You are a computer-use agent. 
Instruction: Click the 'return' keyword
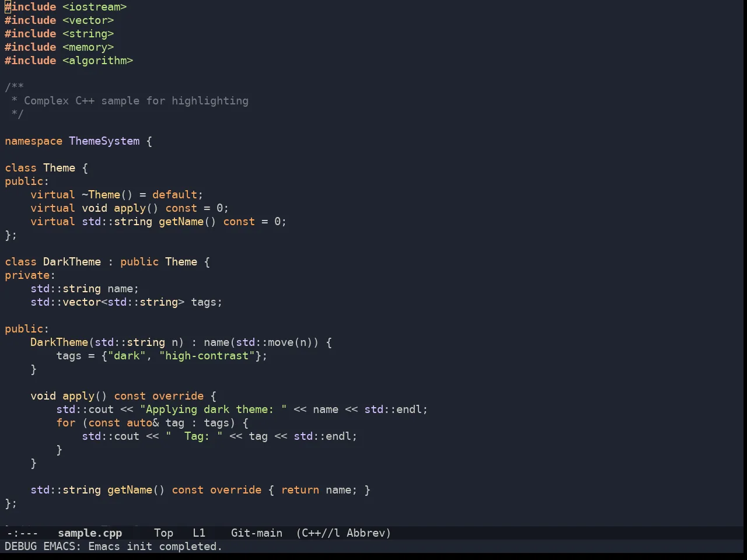[301, 490]
